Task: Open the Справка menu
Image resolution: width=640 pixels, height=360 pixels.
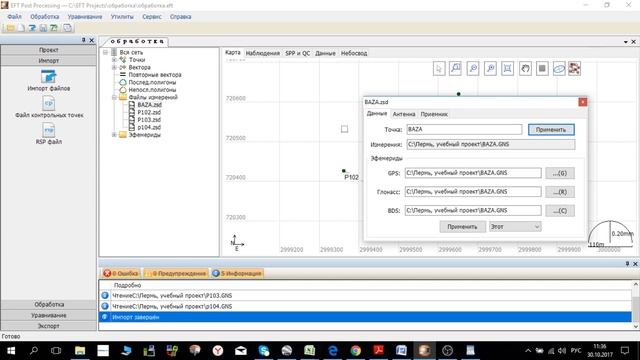Action: point(180,17)
